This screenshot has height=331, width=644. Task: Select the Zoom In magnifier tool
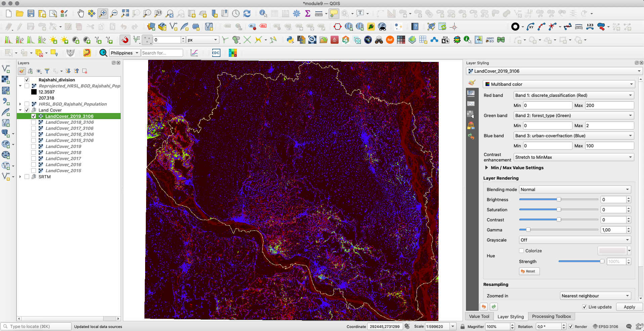(103, 13)
